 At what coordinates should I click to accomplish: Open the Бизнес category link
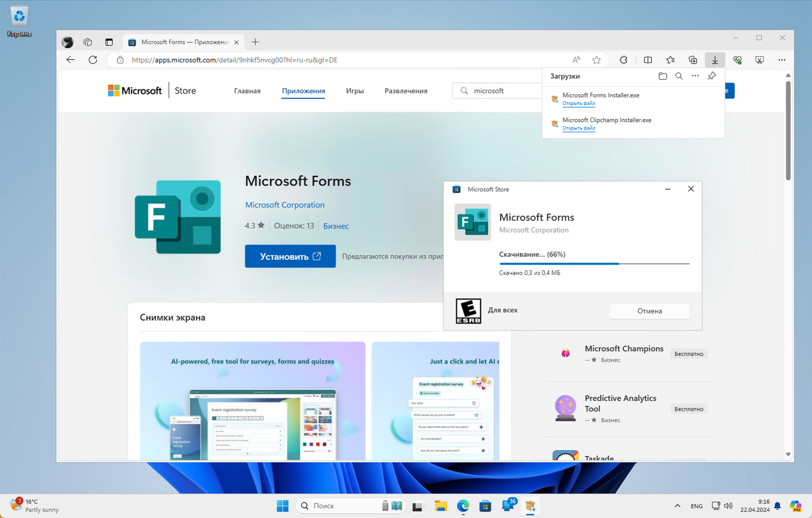[x=336, y=226]
